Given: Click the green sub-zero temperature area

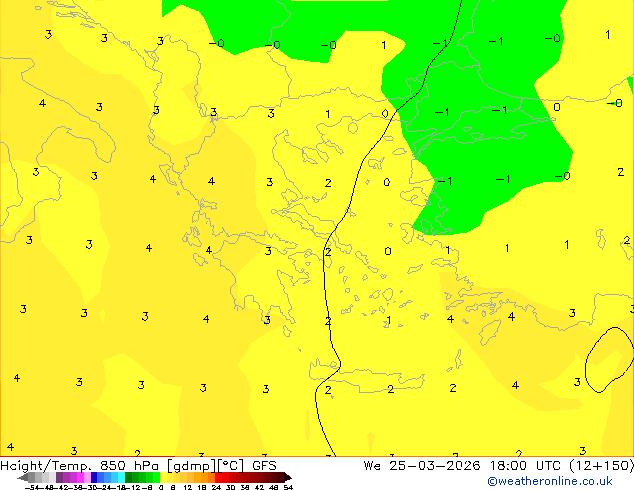Looking at the screenshot, I should (485, 121).
